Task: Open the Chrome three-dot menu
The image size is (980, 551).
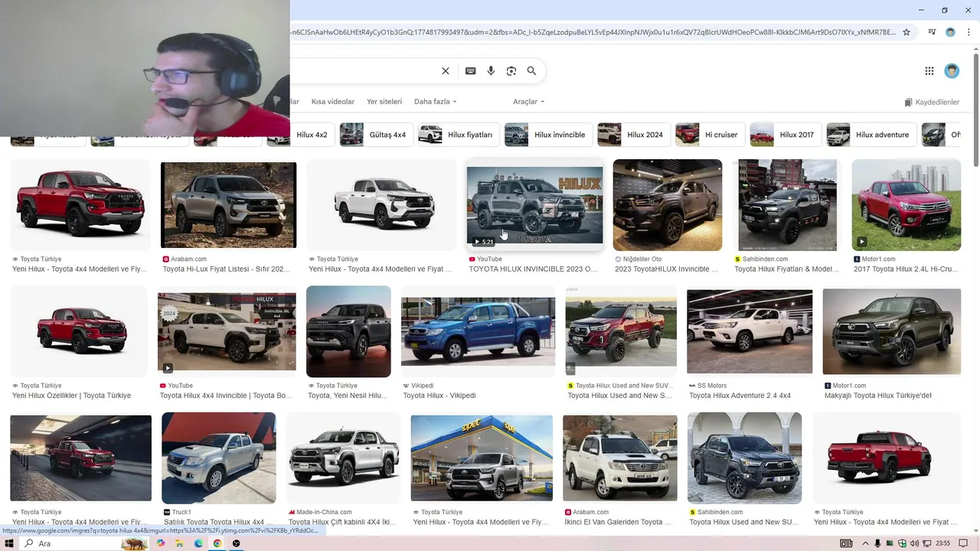Action: (x=968, y=32)
